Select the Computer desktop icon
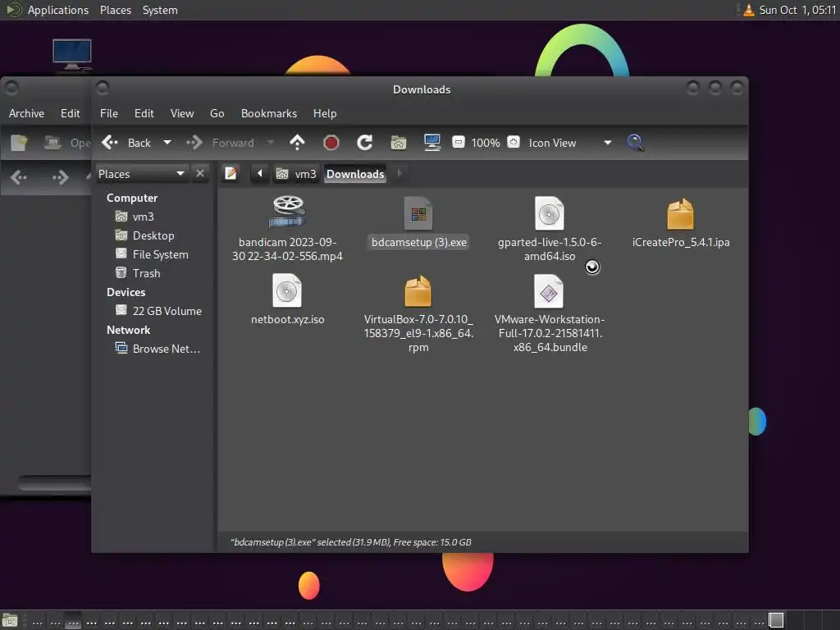Screen dimensions: 840x630 pyautogui.click(x=72, y=55)
